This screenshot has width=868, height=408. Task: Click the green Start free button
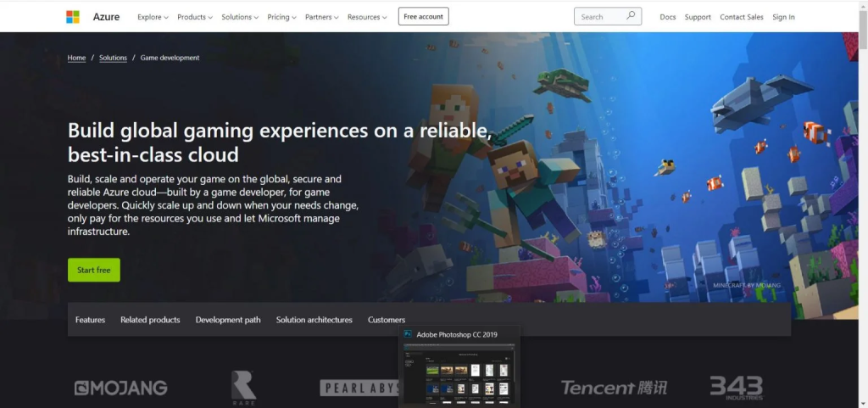[93, 270]
